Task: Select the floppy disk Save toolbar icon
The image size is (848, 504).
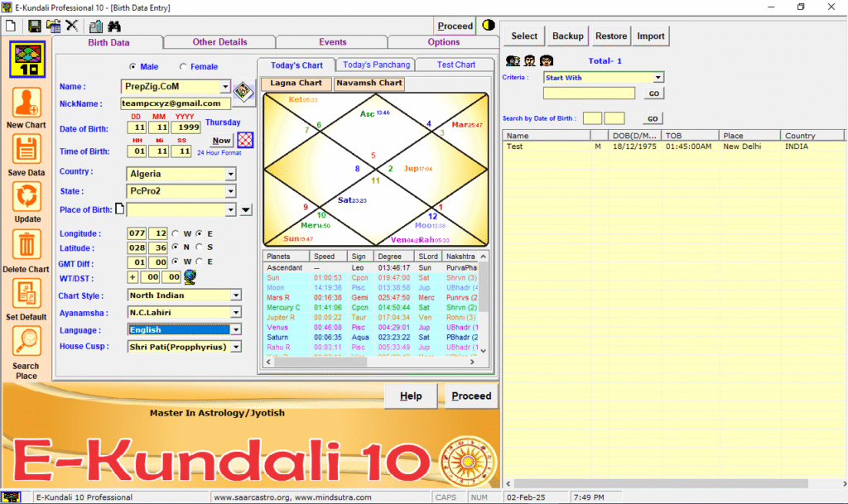Action: pyautogui.click(x=34, y=26)
